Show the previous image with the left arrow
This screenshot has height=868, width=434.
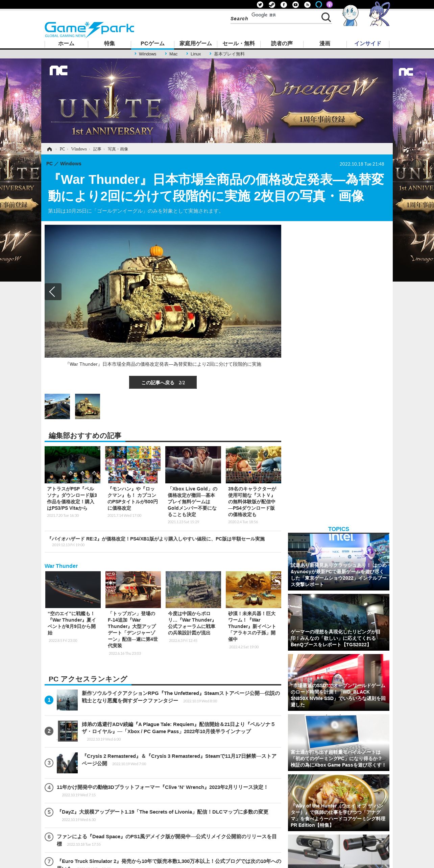(53, 292)
